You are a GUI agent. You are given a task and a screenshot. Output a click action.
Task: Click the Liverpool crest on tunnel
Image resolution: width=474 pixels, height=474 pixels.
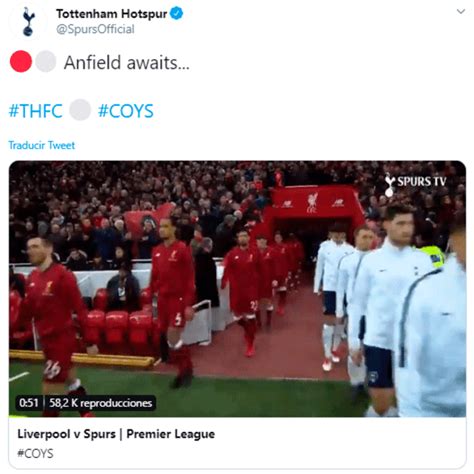tap(312, 203)
